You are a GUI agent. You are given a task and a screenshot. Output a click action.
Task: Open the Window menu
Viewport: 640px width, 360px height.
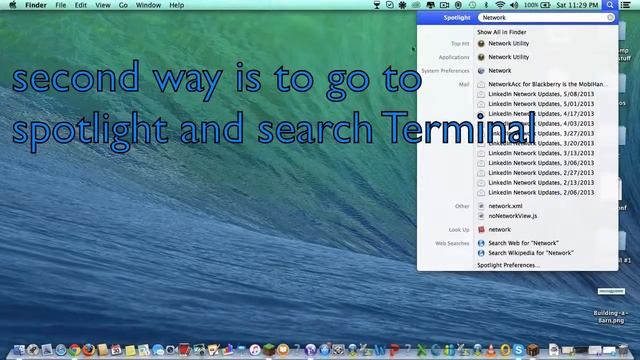(148, 5)
